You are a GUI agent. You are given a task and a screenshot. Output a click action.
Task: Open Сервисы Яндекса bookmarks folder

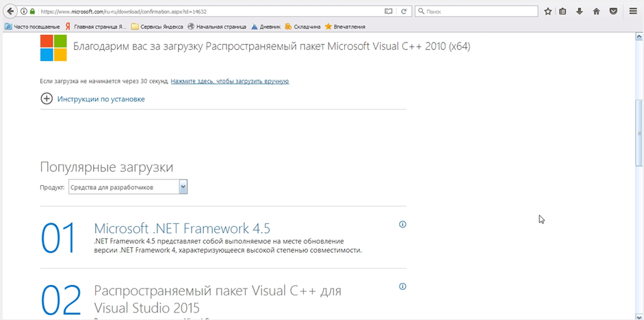pos(159,27)
